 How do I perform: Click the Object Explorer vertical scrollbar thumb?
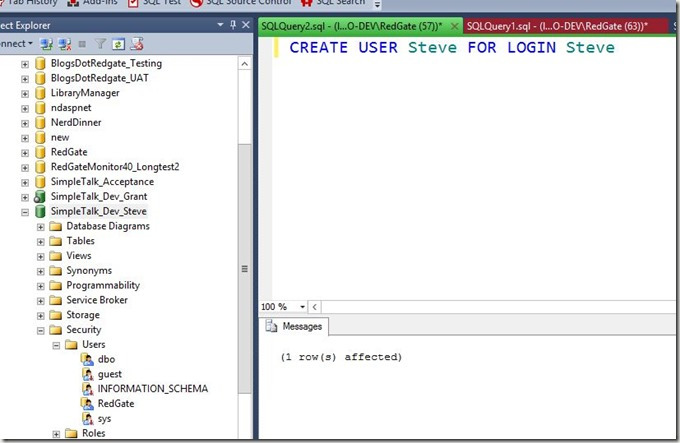[245, 269]
